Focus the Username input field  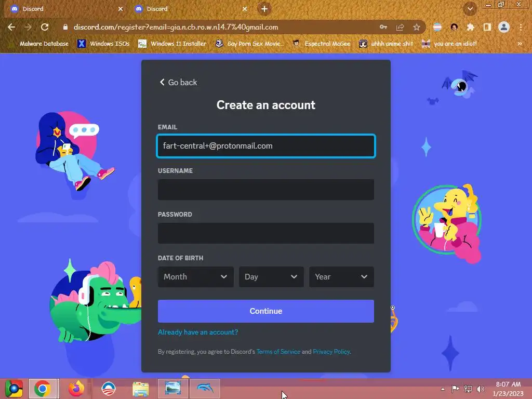pyautogui.click(x=265, y=189)
